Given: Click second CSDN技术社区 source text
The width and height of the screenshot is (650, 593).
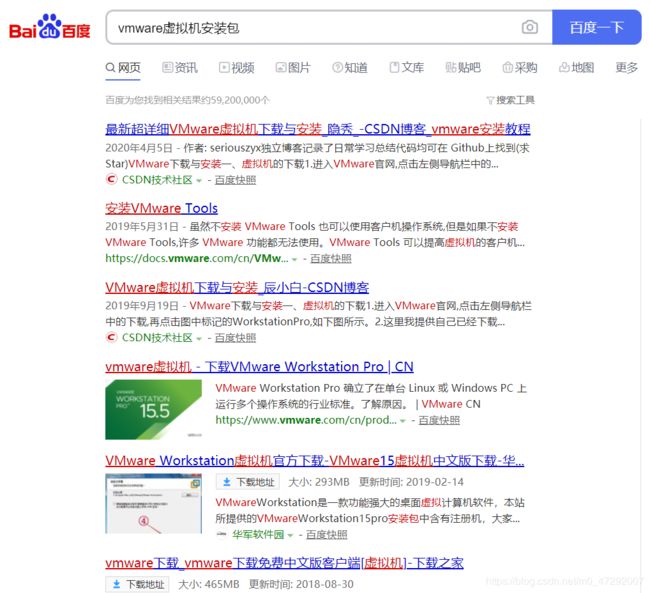Looking at the screenshot, I should (x=157, y=338).
